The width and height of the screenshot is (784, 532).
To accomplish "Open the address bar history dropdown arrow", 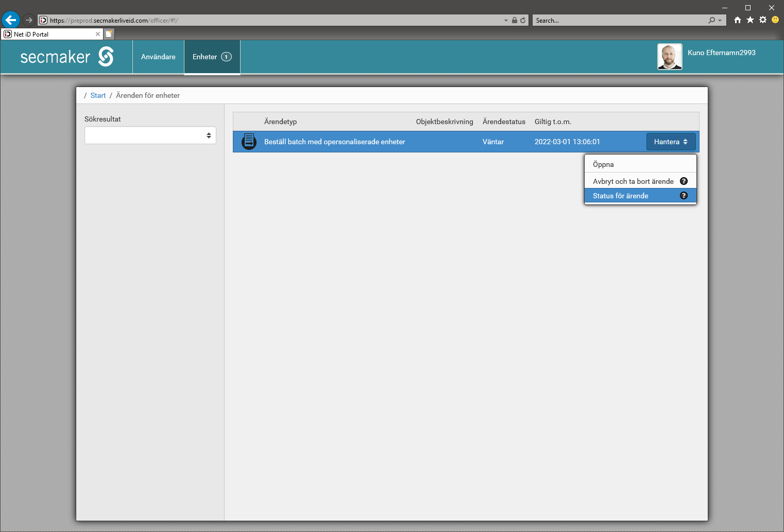I will point(506,21).
